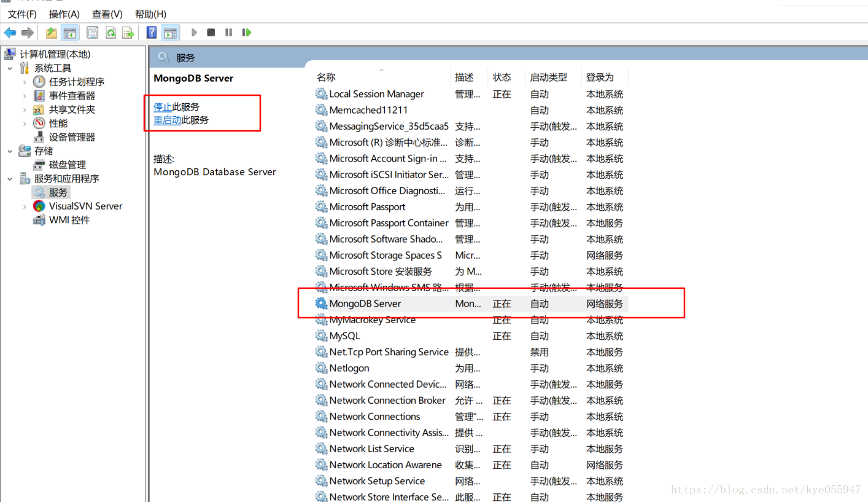
Task: Click the Pause Service toolbar icon
Action: [228, 33]
